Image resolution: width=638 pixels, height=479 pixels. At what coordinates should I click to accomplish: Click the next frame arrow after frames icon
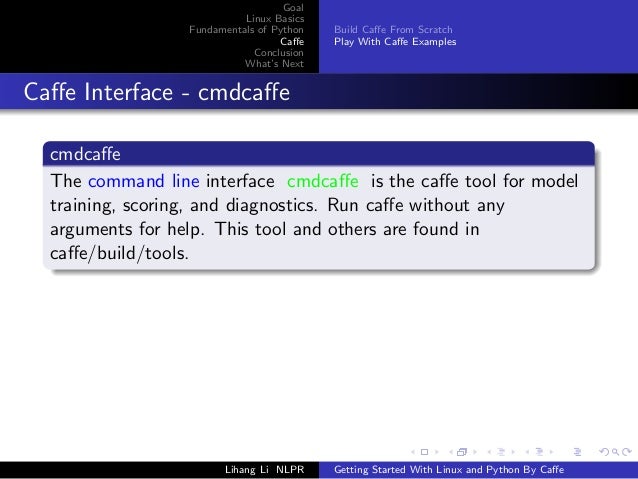[x=475, y=452]
